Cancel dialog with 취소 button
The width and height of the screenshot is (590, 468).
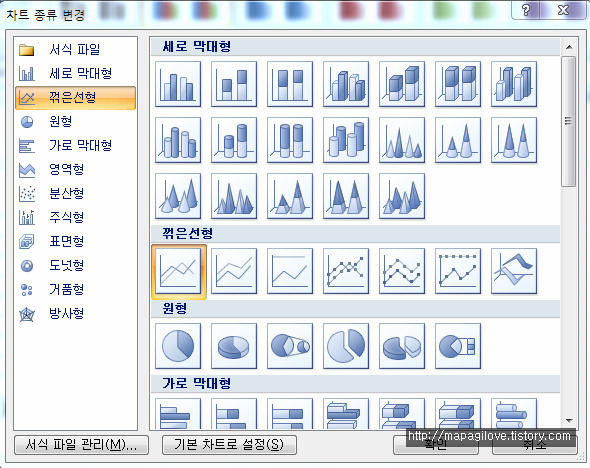[x=534, y=445]
